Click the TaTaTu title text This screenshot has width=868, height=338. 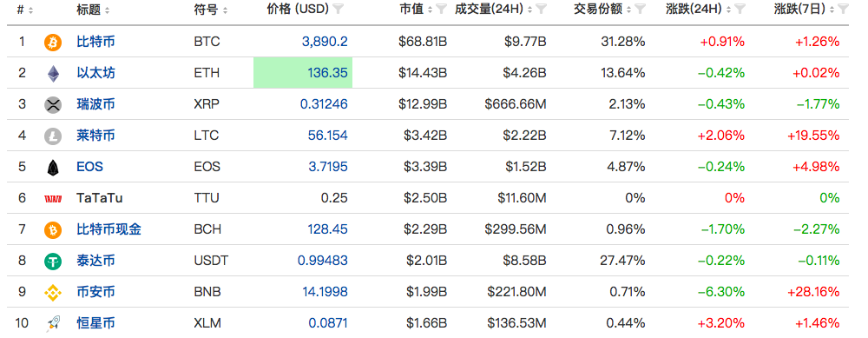(100, 198)
